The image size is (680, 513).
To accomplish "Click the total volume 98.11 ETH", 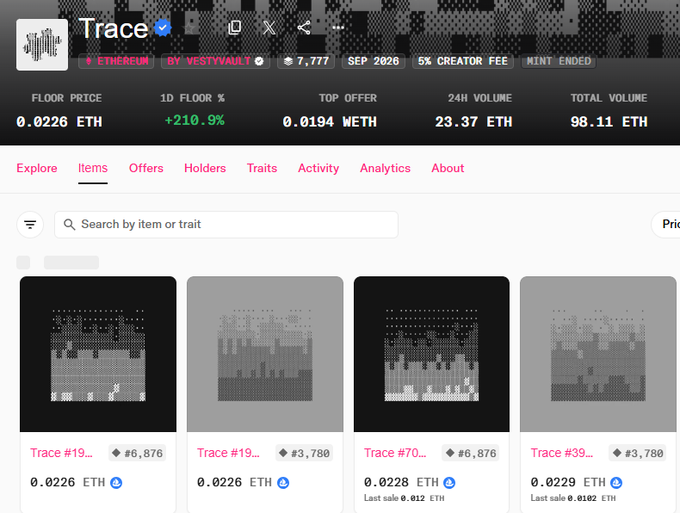I will pos(609,122).
